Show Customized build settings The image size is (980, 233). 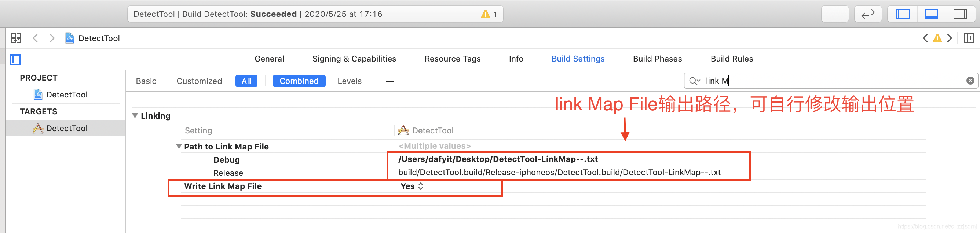199,81
